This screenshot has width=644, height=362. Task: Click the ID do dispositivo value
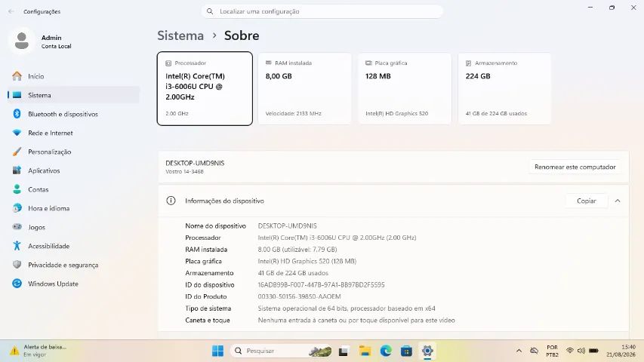[x=321, y=284]
